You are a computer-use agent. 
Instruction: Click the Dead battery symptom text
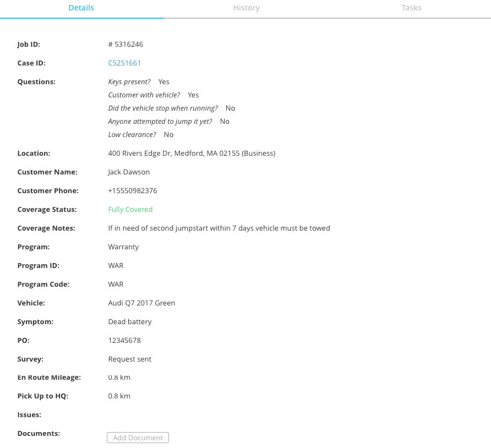[129, 321]
